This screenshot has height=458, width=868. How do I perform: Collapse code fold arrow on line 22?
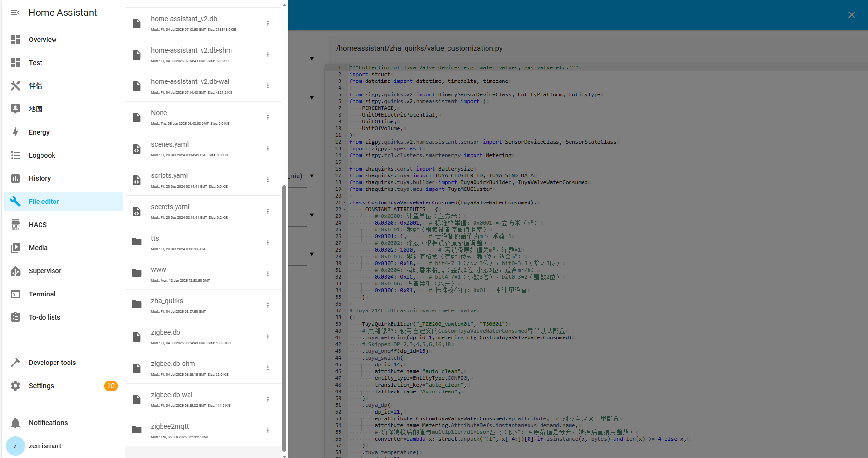tap(344, 210)
